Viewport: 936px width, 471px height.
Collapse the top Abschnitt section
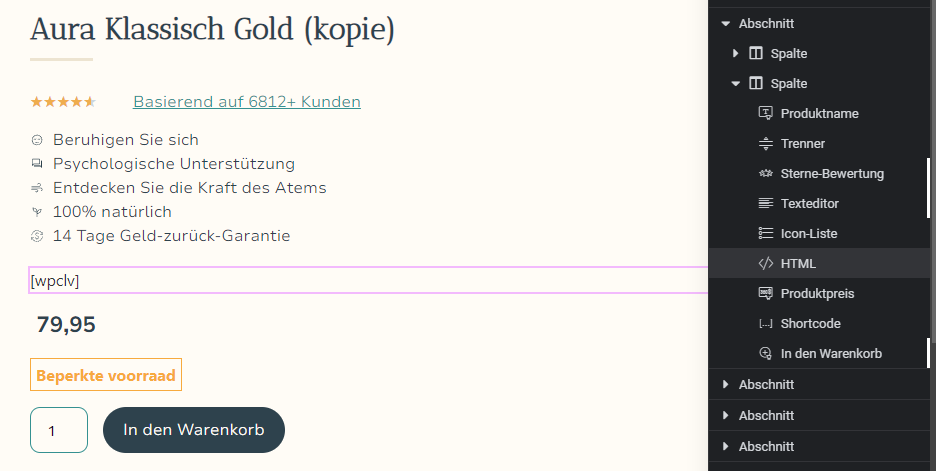(x=724, y=23)
